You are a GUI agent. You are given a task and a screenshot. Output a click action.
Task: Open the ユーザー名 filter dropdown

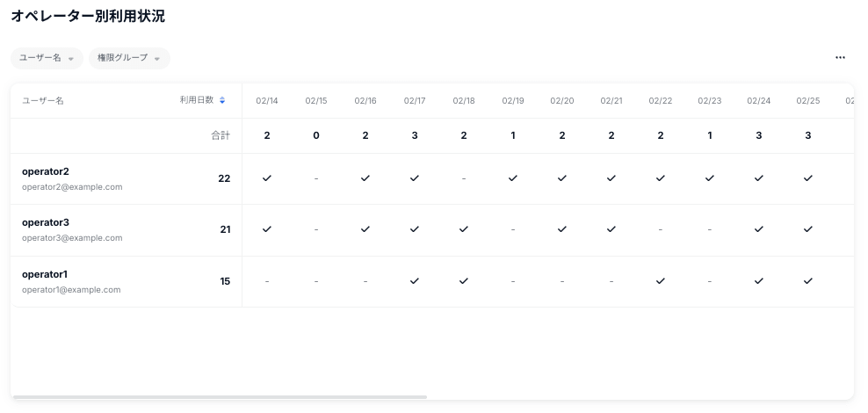pos(47,58)
